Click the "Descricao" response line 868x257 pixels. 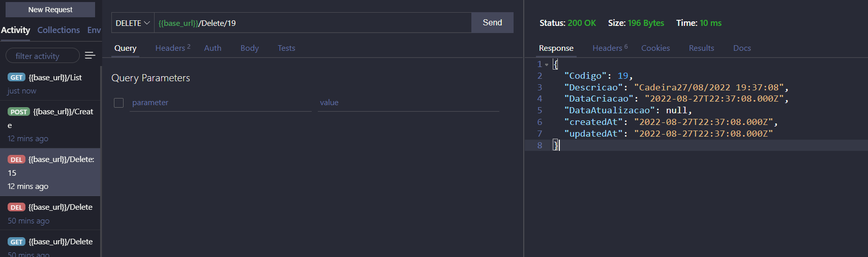(676, 87)
